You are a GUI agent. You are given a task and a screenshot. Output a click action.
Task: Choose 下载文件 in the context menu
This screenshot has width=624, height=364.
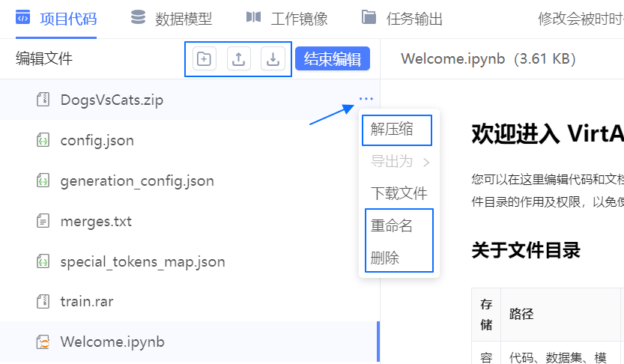pos(399,193)
